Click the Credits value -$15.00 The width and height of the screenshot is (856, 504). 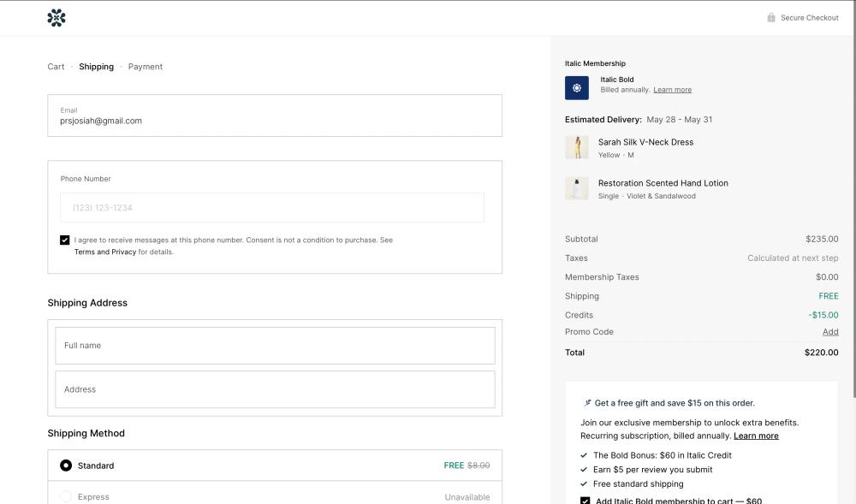(823, 315)
